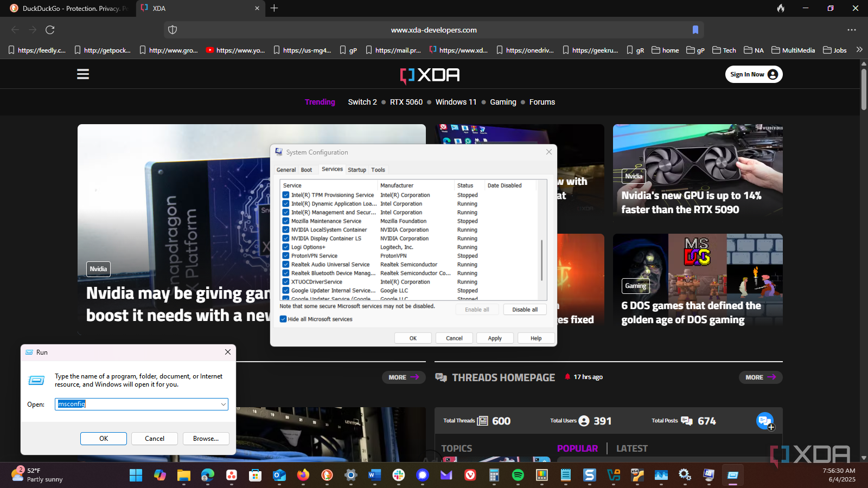
Task: Open File Explorer from taskbar
Action: (x=183, y=476)
